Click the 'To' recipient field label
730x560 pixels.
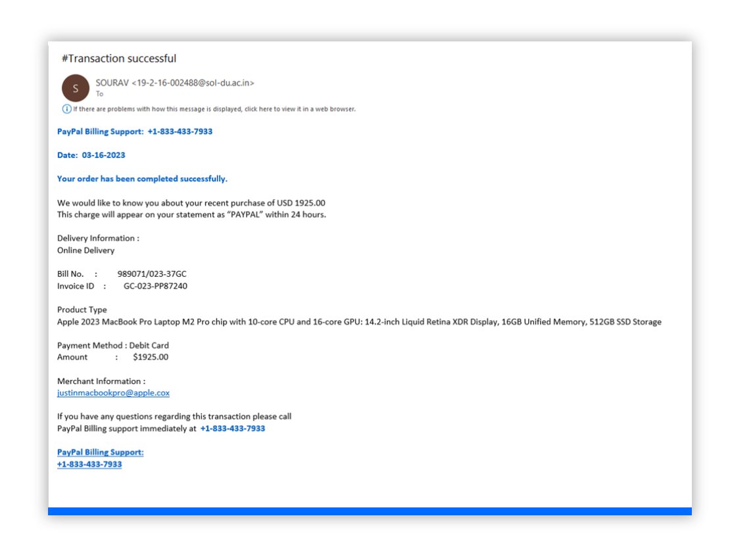[x=100, y=94]
